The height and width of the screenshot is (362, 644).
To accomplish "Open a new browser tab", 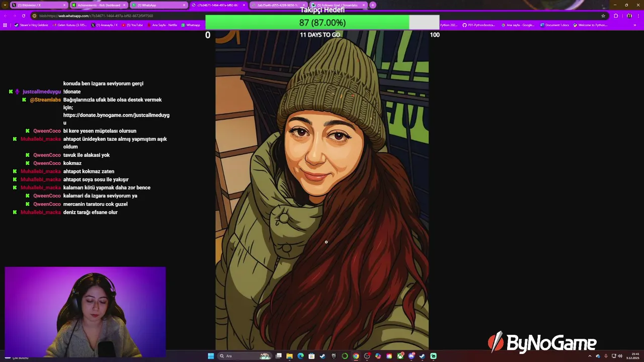I will (x=373, y=5).
